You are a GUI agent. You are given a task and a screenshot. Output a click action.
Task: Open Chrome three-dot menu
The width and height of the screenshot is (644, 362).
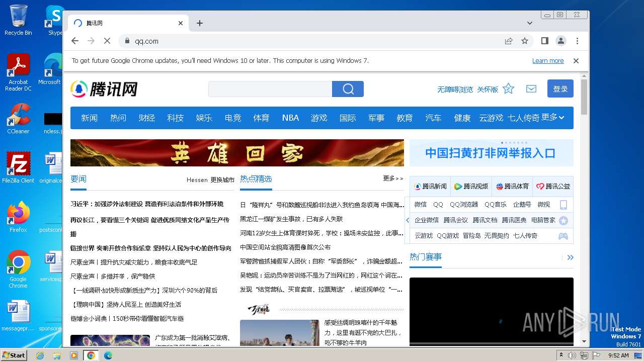pyautogui.click(x=577, y=41)
